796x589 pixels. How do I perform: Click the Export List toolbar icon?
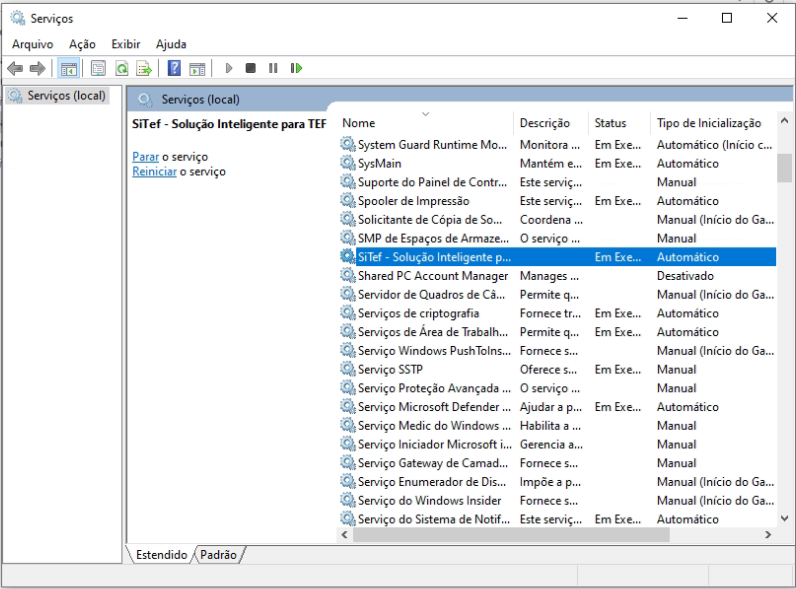coord(144,68)
